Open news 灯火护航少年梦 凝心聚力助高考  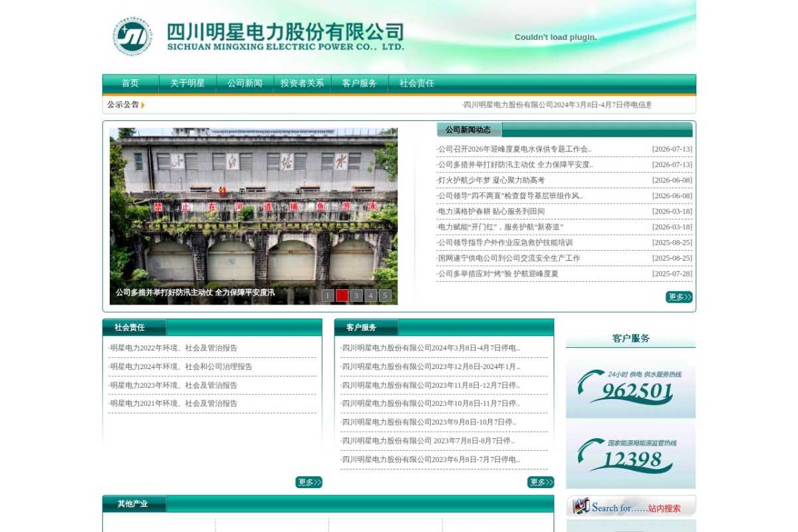[491, 180]
